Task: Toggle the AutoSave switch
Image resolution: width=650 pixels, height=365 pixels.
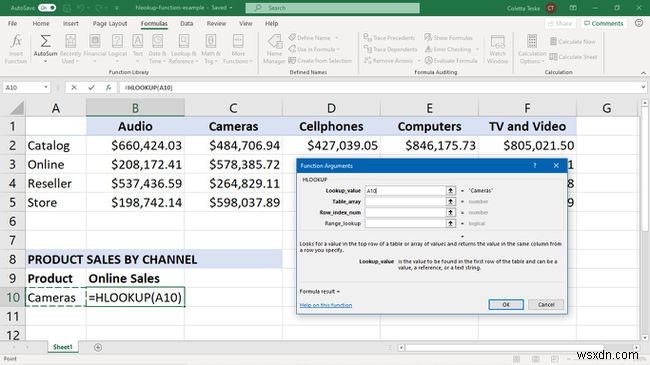Action: [47, 8]
